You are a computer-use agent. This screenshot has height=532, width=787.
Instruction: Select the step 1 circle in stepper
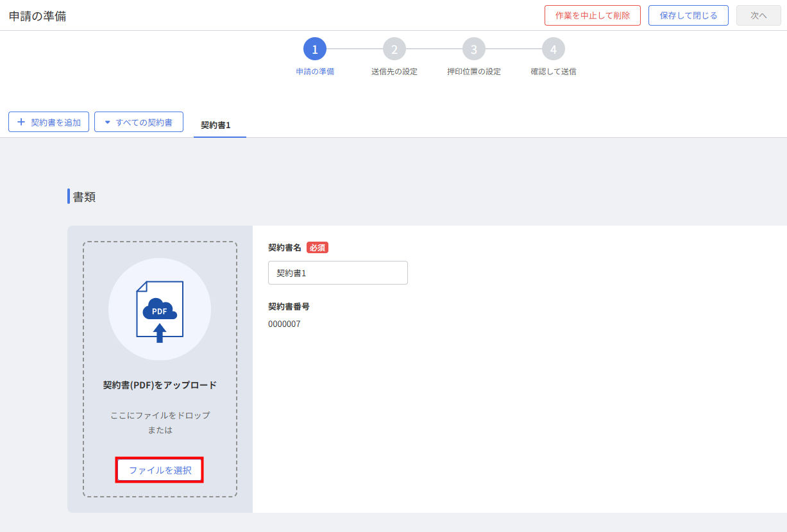315,49
